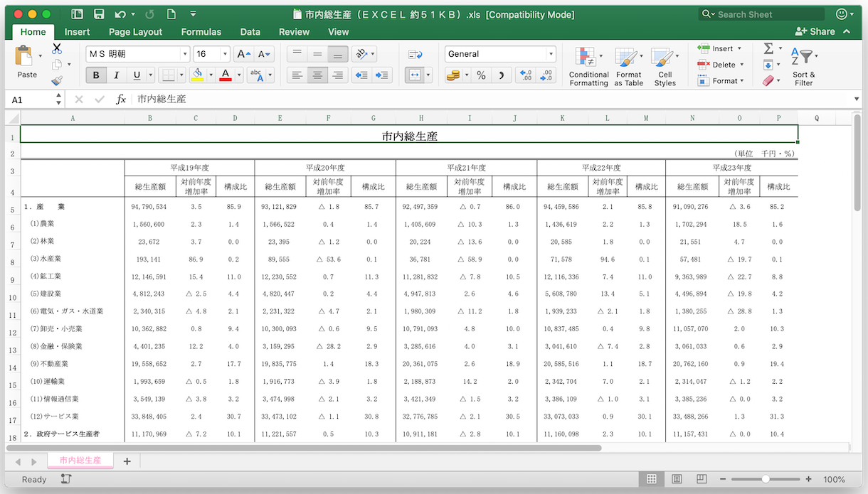Image resolution: width=868 pixels, height=494 pixels.
Task: Switch to Page Layout view in status bar
Action: (x=677, y=479)
